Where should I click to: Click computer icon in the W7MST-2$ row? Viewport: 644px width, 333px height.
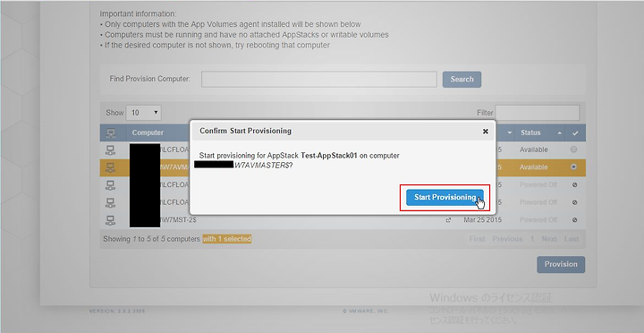click(x=110, y=220)
